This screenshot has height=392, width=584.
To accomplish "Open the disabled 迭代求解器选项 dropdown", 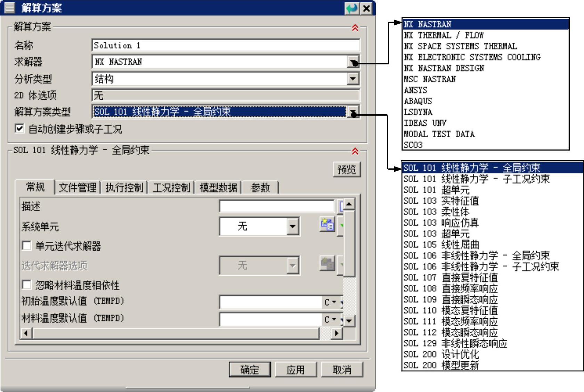I will (293, 266).
